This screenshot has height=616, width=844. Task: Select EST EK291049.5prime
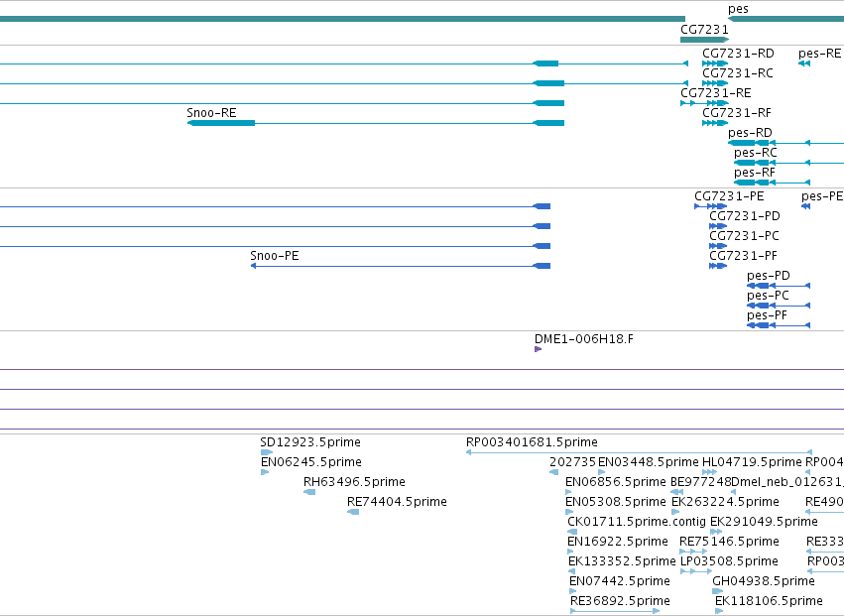point(764,522)
